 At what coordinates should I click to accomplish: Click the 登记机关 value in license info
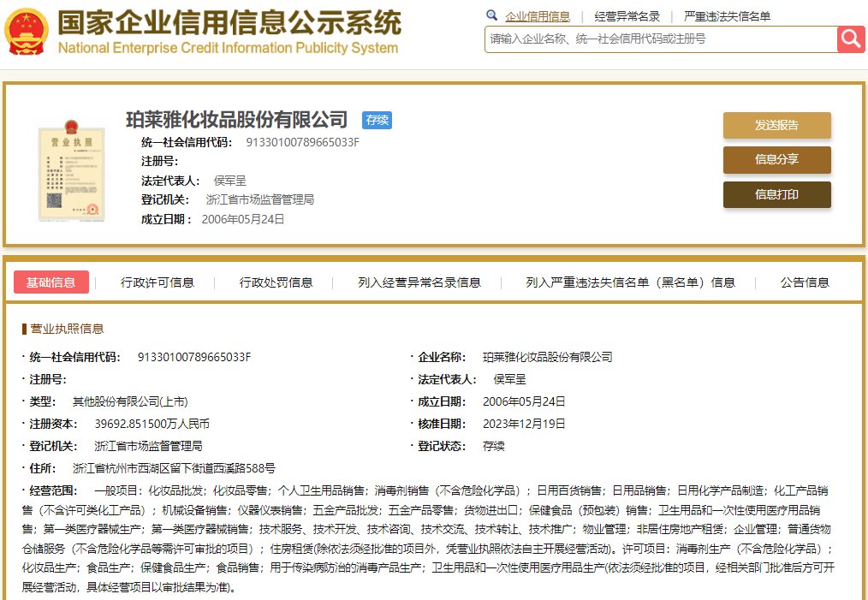coord(148,446)
